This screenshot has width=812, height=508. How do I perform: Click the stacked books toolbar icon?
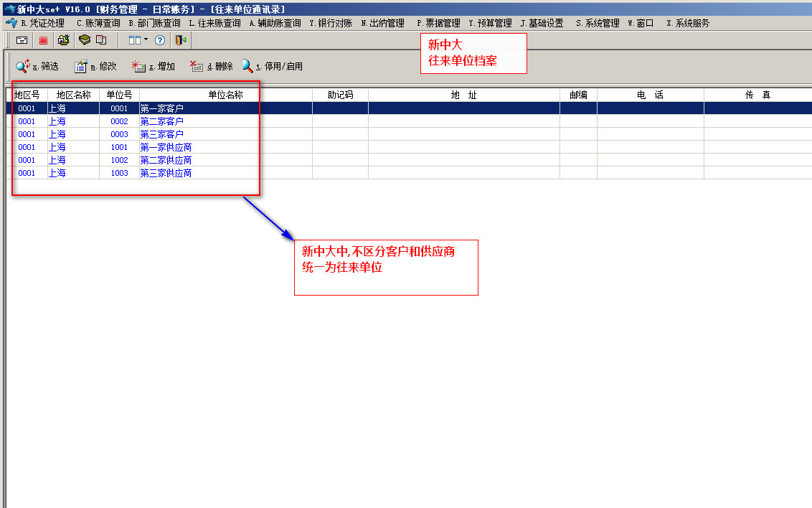pos(85,40)
